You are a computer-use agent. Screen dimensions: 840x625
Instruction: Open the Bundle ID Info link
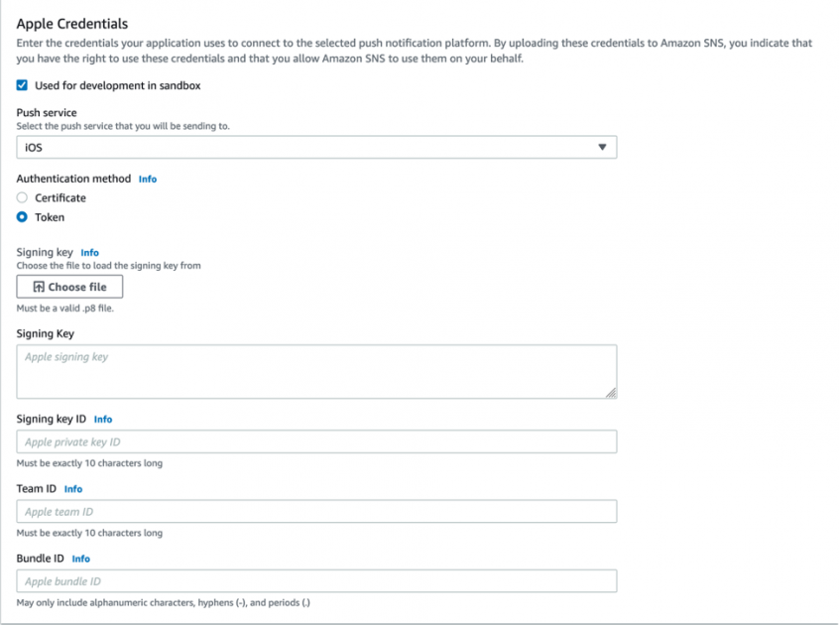coord(80,559)
